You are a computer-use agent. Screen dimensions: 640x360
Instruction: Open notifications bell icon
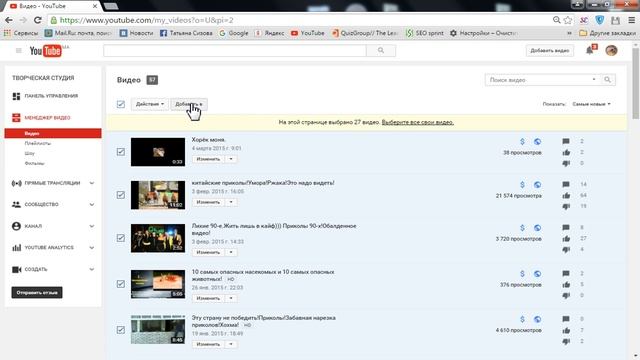click(589, 50)
